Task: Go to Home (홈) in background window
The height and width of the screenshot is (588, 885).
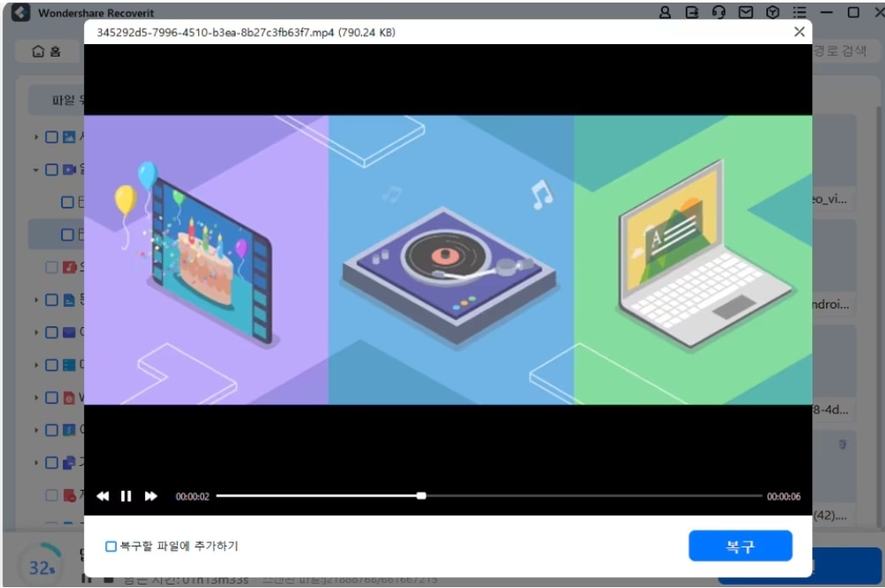Action: 47,52
